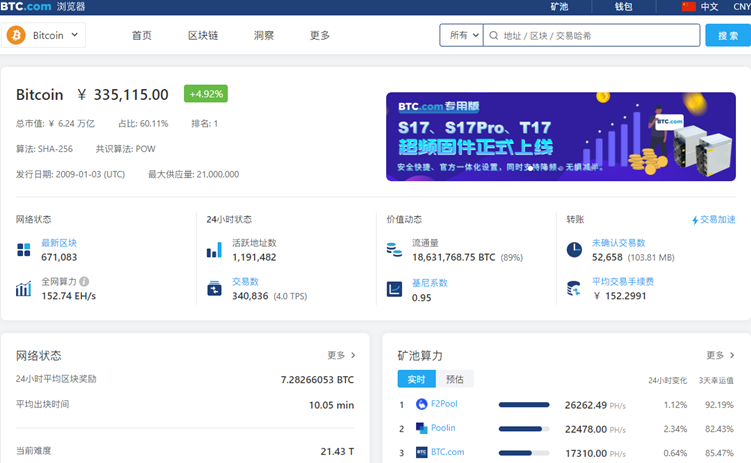Open 更多 in 网络状态 panel
Viewport: 751px width, 463px height.
tap(341, 355)
